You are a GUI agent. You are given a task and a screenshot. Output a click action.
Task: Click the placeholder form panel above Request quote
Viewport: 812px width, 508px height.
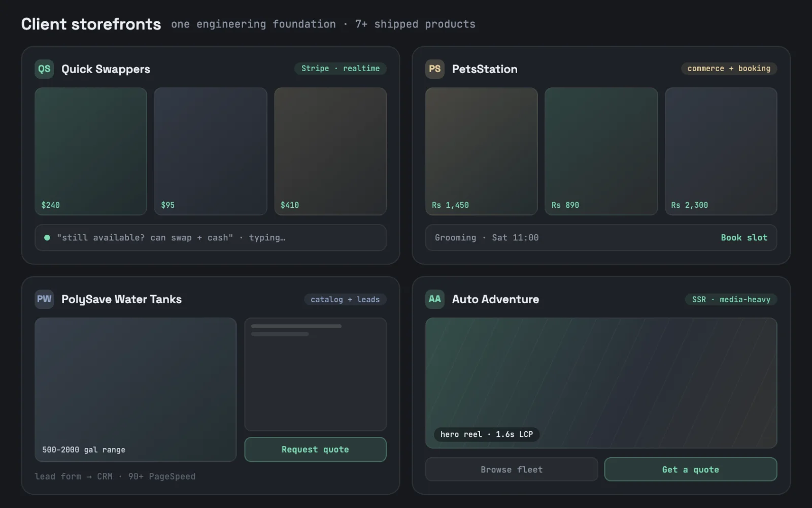pyautogui.click(x=315, y=374)
